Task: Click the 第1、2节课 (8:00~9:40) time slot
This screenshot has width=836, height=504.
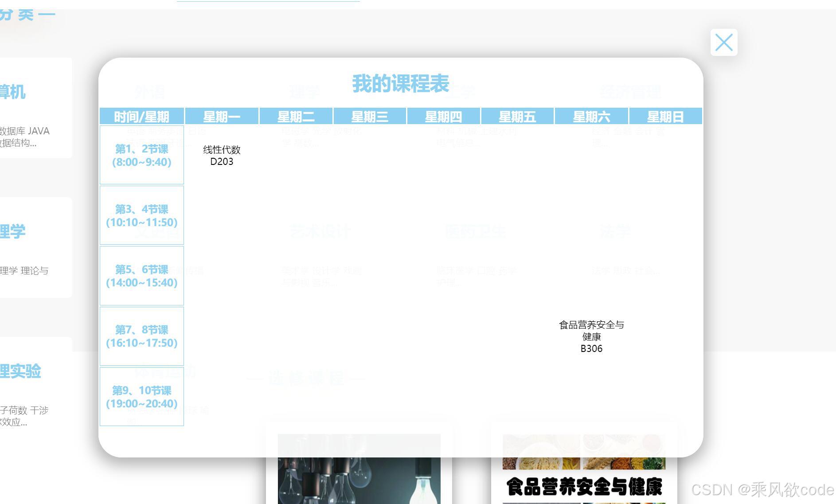Action: [142, 155]
